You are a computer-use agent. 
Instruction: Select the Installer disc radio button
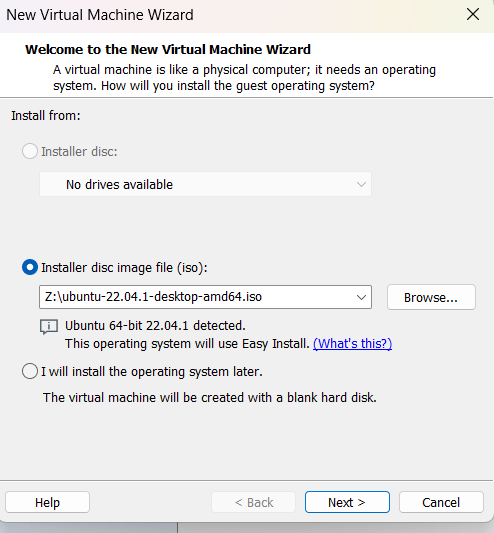coord(30,151)
